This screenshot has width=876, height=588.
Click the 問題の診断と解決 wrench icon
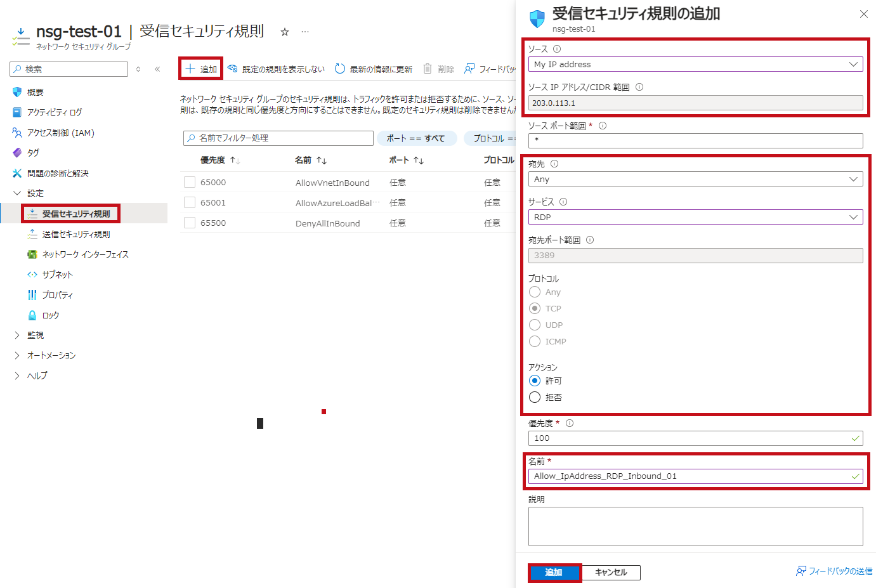coord(17,173)
